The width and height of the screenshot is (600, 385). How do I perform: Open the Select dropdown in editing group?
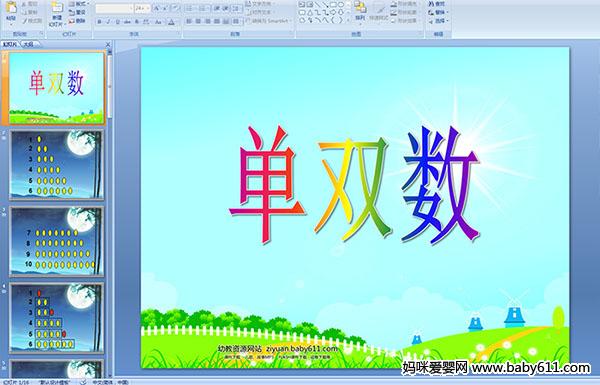438,21
